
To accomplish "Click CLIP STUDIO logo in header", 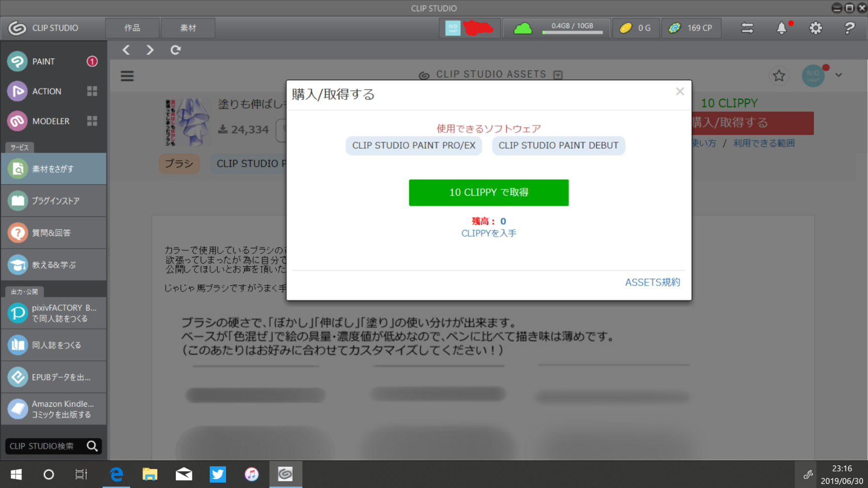I will coord(44,28).
